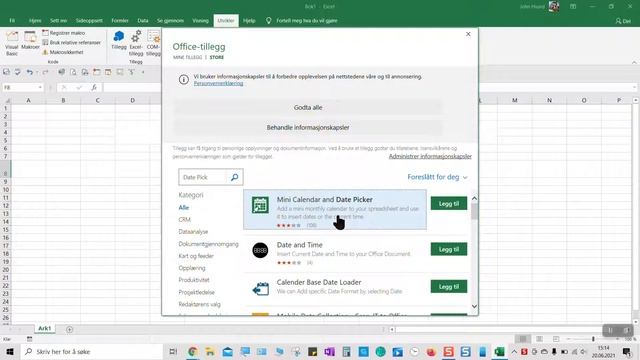Open Chrome from the taskbar
The height and width of the screenshot is (360, 640).
tap(192, 351)
